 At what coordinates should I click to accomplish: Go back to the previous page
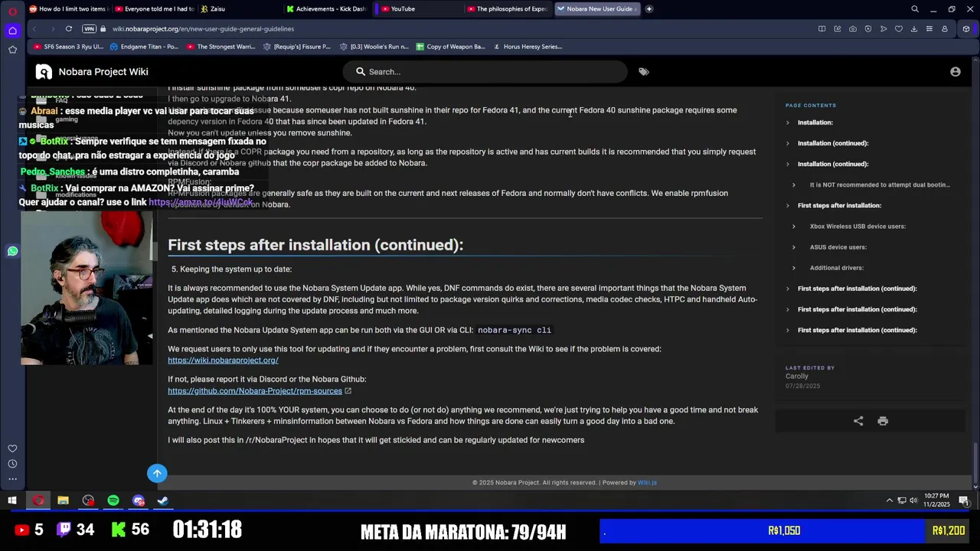coord(34,28)
